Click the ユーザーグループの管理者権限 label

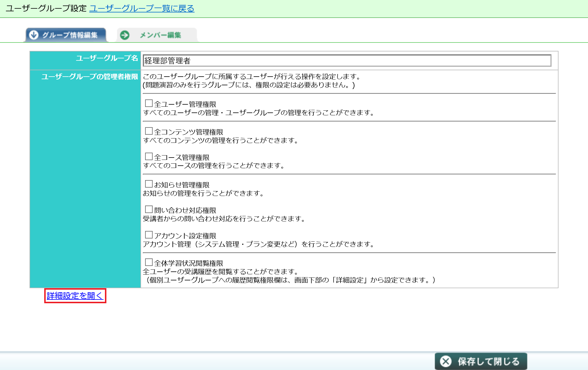pos(90,77)
